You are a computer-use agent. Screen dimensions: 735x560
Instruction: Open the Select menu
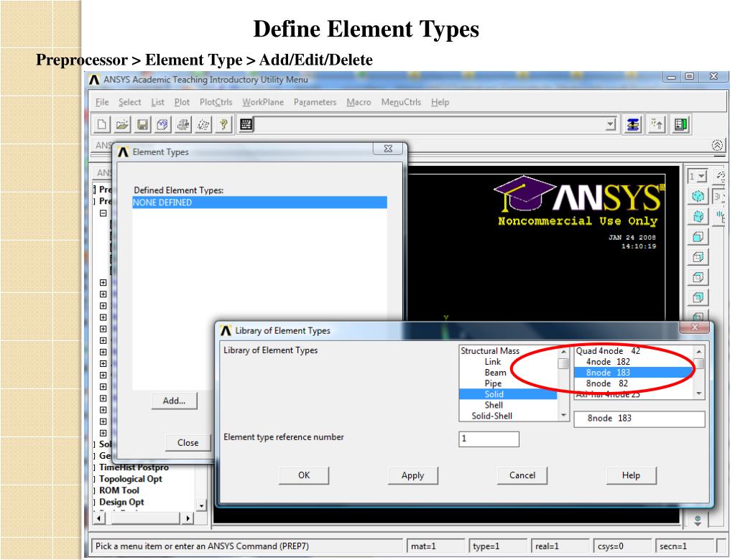(129, 102)
